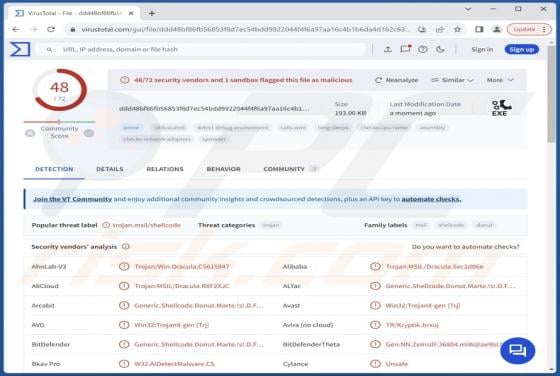Screen dimensions: 560x376
Task: Switch to the BEHAVIOR tab
Action: tap(223, 169)
